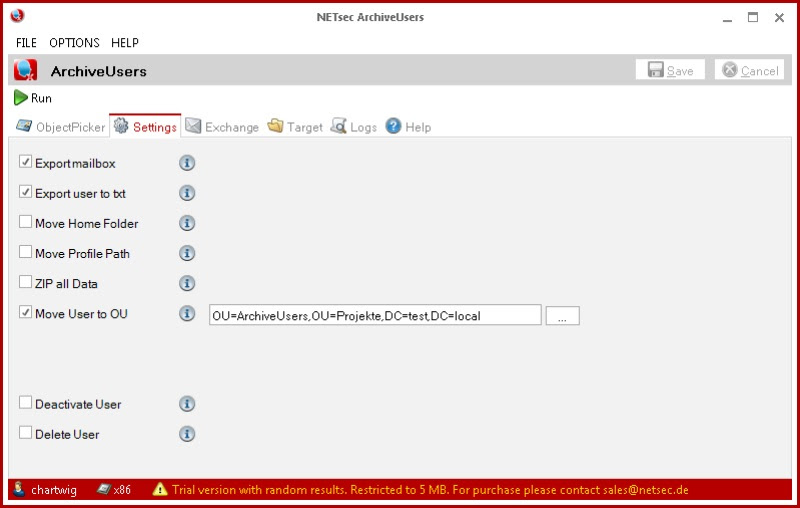Screen dimensions: 800x508
Task: Go to the Logs tab
Action: pyautogui.click(x=354, y=126)
